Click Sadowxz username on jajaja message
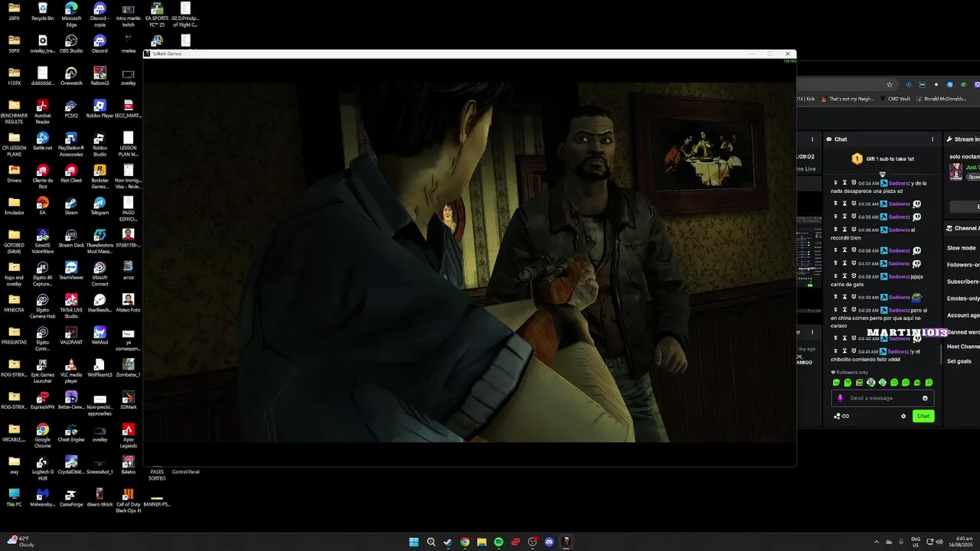The height and width of the screenshot is (551, 980). [x=899, y=277]
